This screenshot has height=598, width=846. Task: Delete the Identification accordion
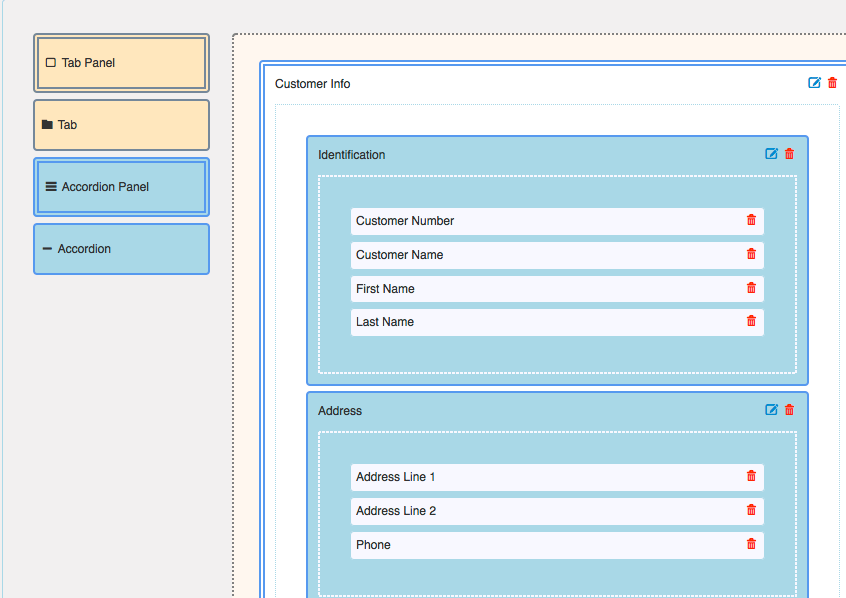789,154
